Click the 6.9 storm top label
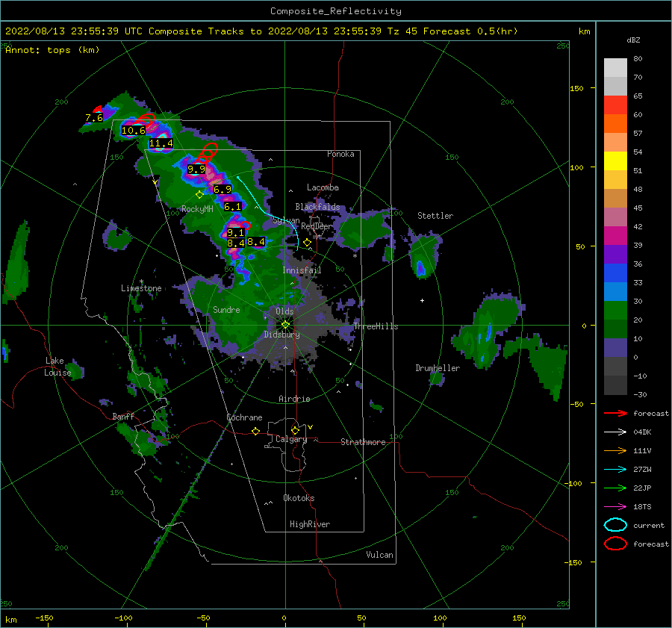Image resolution: width=672 pixels, height=628 pixels. pos(223,189)
